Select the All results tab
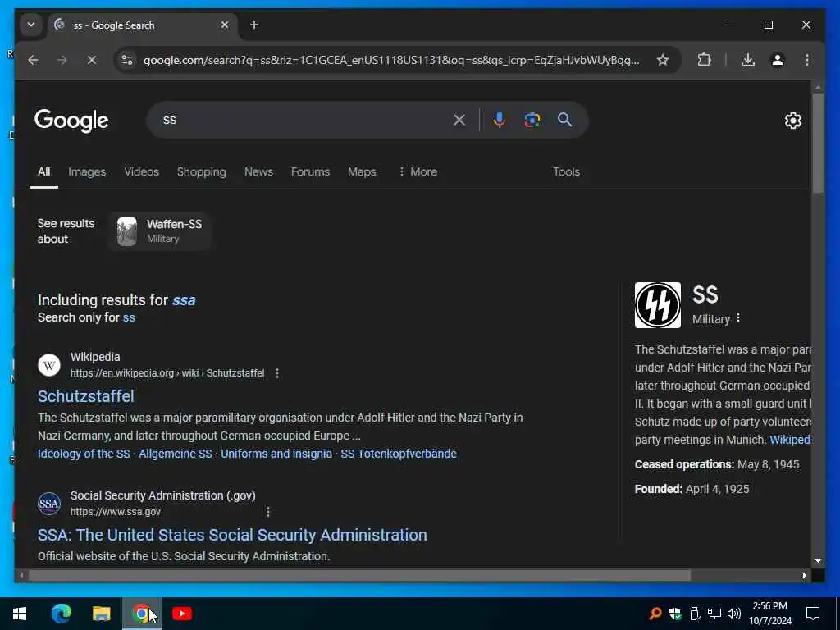The width and height of the screenshot is (840, 630). pos(44,172)
